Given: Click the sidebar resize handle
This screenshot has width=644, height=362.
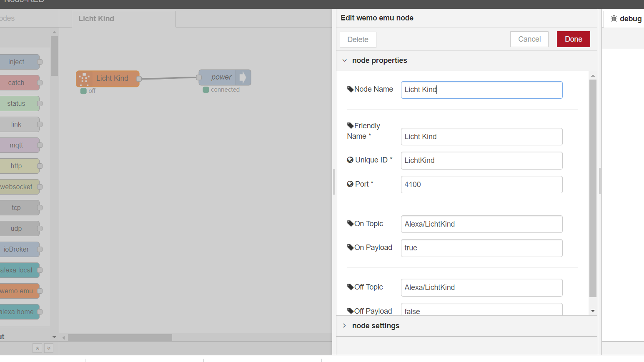Looking at the screenshot, I should tap(600, 181).
